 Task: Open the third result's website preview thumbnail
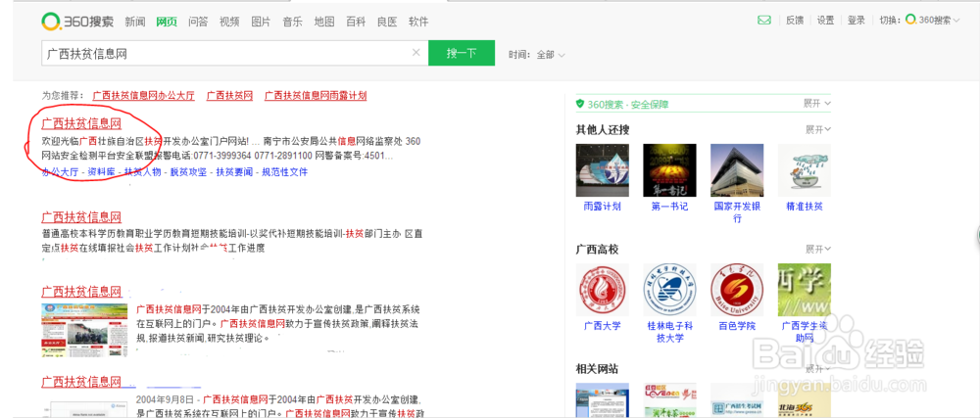coord(84,330)
